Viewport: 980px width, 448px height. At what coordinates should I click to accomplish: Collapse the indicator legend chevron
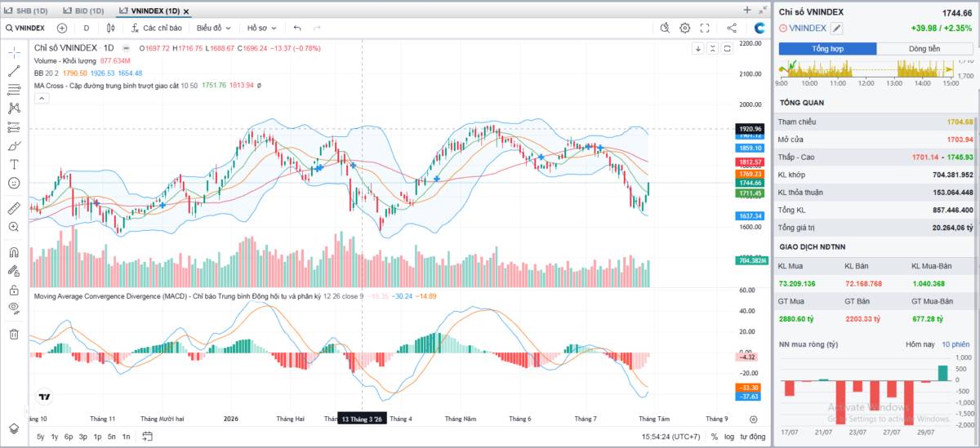tap(42, 98)
